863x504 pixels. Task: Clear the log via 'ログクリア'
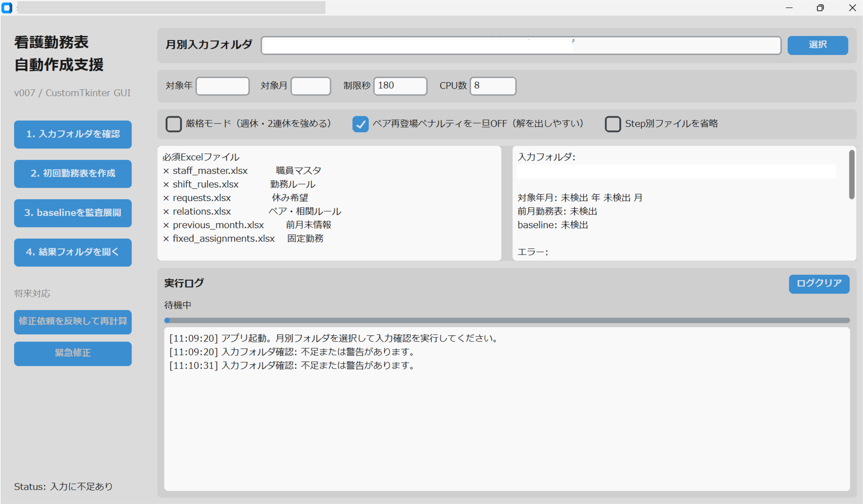(x=819, y=284)
